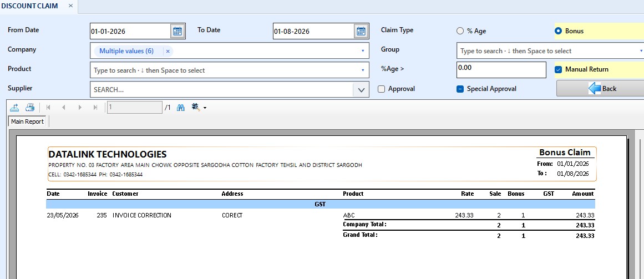Go to next report page
The width and height of the screenshot is (644, 279).
coord(80,108)
